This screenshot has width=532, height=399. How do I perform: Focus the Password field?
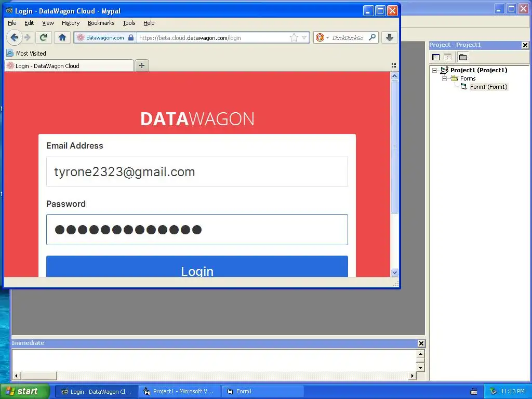197,230
